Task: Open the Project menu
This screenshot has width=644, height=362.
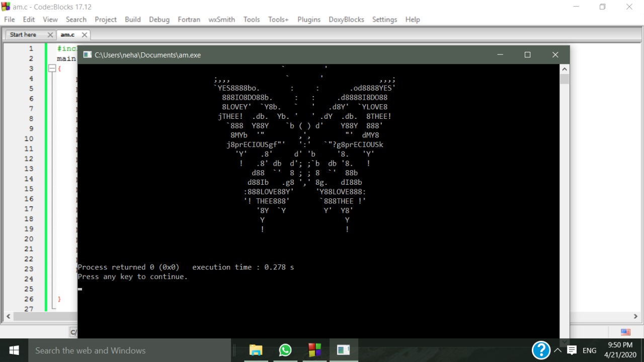Action: click(x=106, y=20)
